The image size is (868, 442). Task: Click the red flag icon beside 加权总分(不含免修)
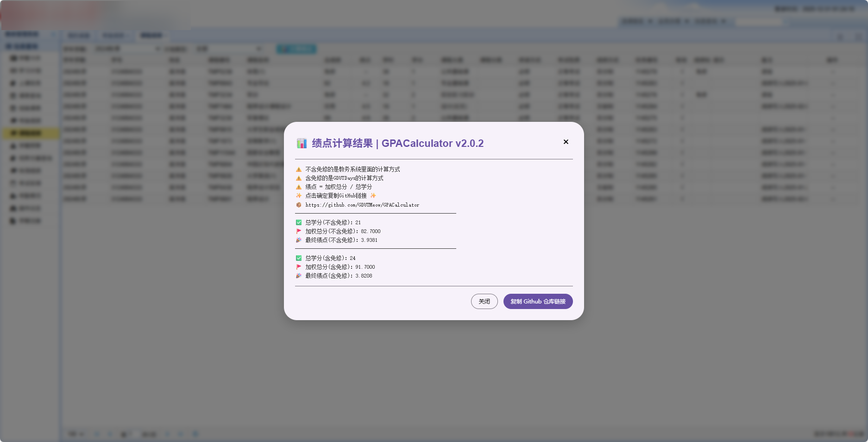(x=299, y=231)
